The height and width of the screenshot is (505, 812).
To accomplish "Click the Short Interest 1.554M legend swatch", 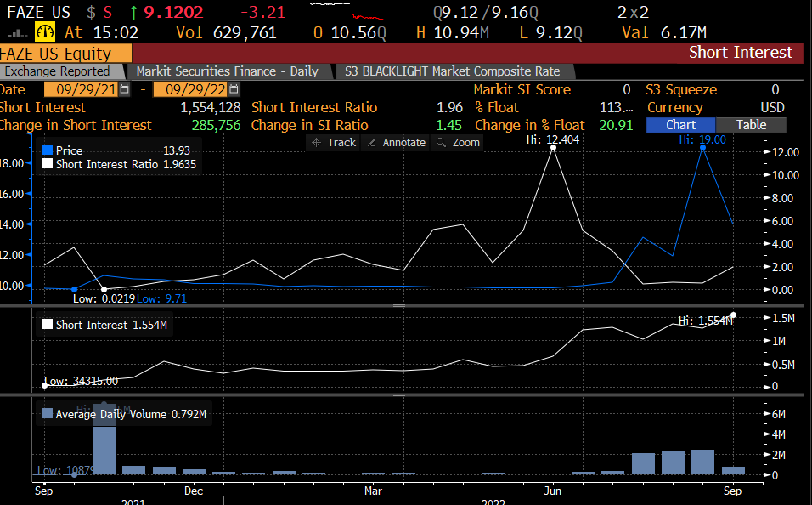I will click(x=48, y=325).
